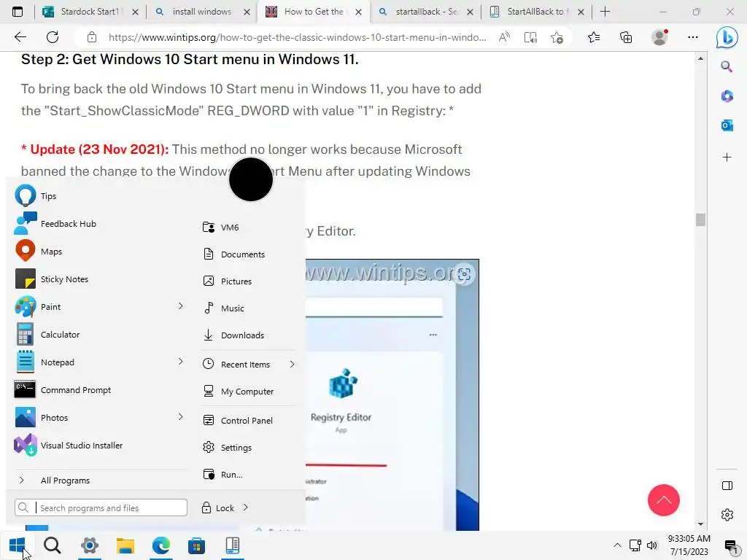Switch to Microsoft Edge on the taskbar
The height and width of the screenshot is (560, 747).
click(x=161, y=545)
